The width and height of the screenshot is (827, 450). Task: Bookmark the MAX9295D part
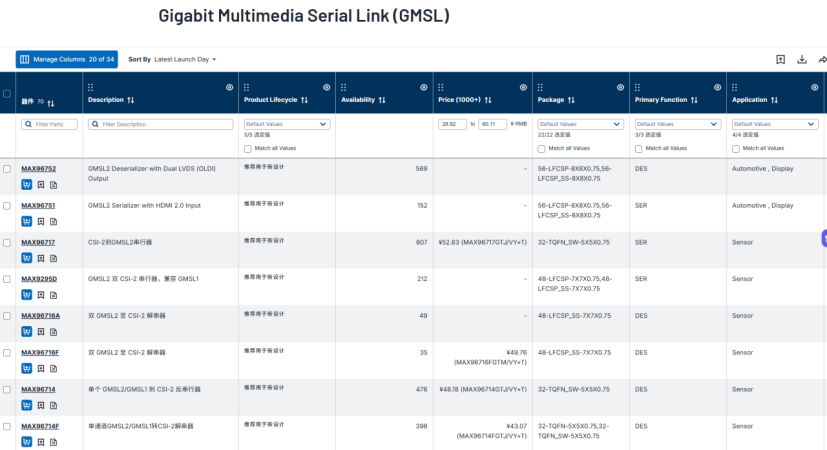tap(41, 295)
